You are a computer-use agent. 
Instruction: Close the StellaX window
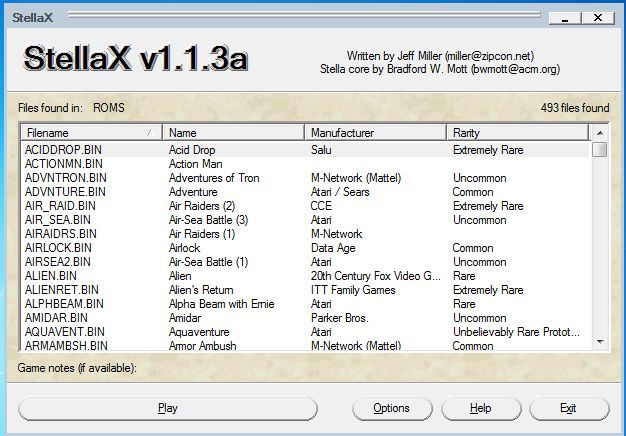(x=598, y=18)
